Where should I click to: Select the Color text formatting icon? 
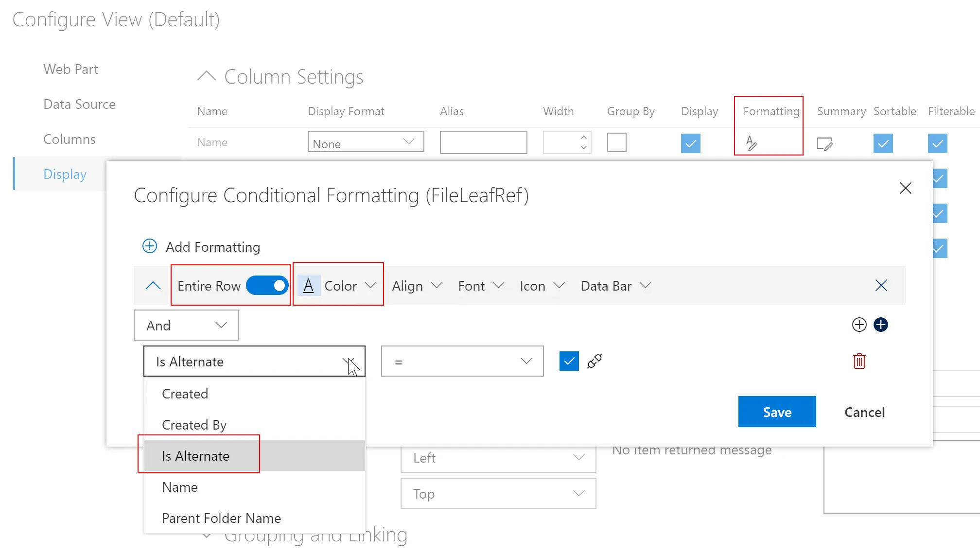[x=309, y=286]
